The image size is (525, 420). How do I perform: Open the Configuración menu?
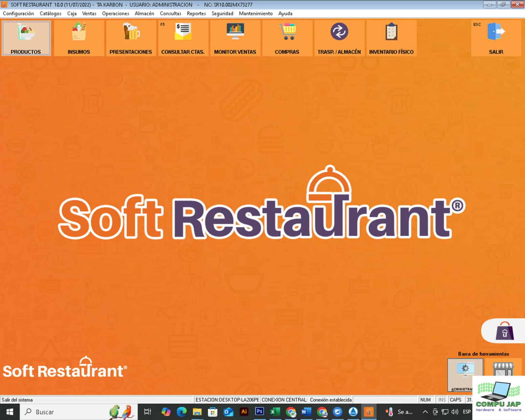18,13
